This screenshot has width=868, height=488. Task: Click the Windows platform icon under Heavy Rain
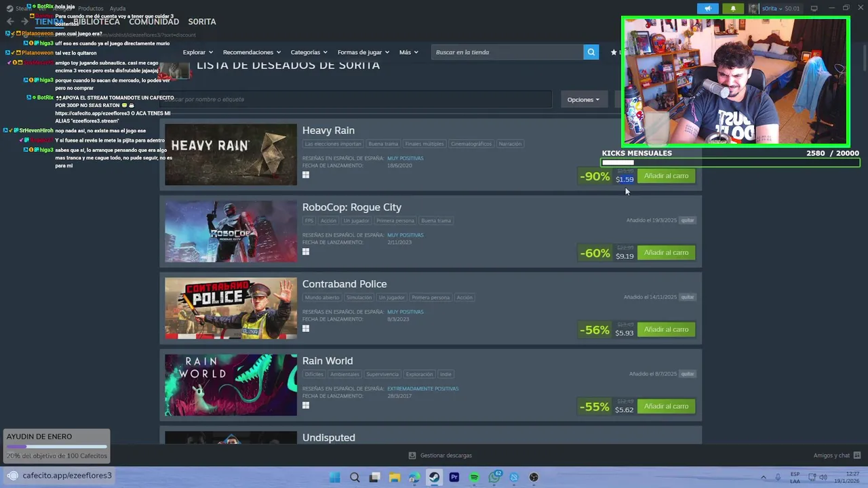point(306,175)
